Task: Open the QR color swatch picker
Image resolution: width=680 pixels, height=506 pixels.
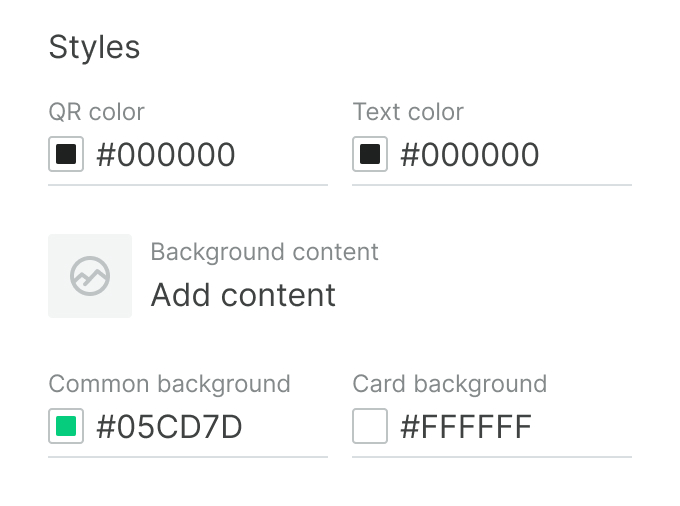Action: tap(66, 155)
